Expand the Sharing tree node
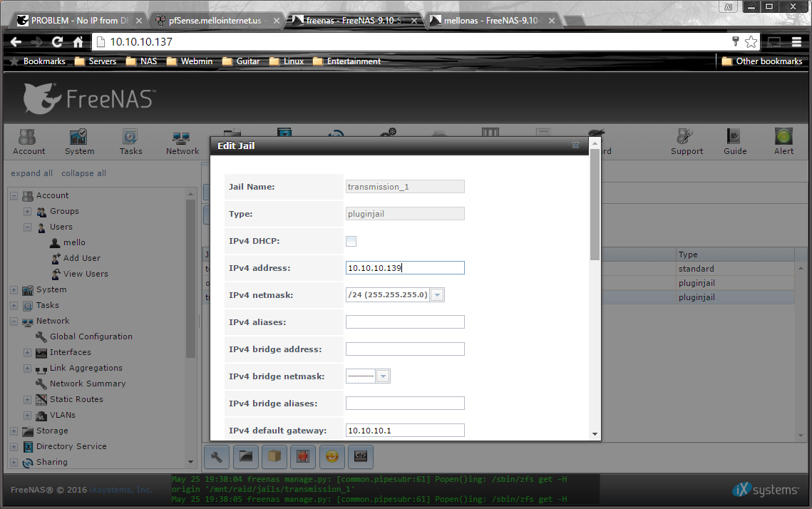 click(14, 462)
